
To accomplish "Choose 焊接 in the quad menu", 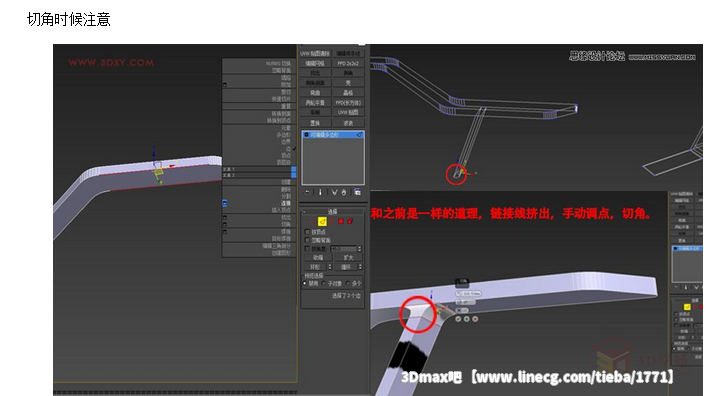I will click(x=286, y=231).
